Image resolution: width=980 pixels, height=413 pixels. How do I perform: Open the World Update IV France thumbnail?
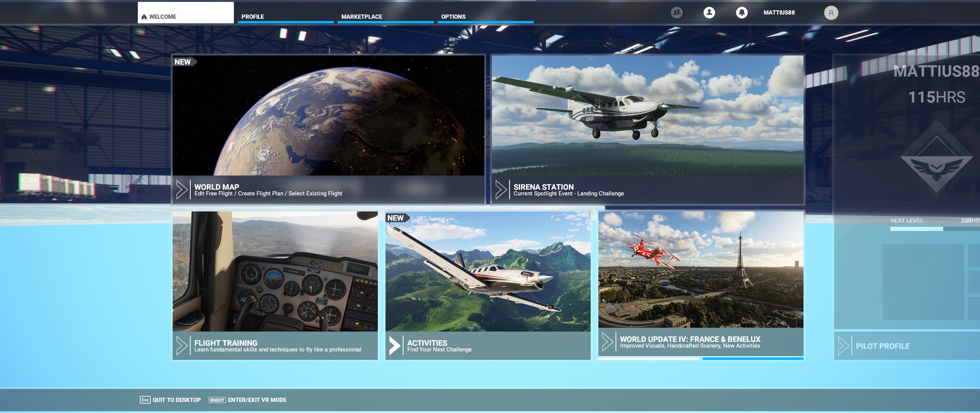coord(701,270)
